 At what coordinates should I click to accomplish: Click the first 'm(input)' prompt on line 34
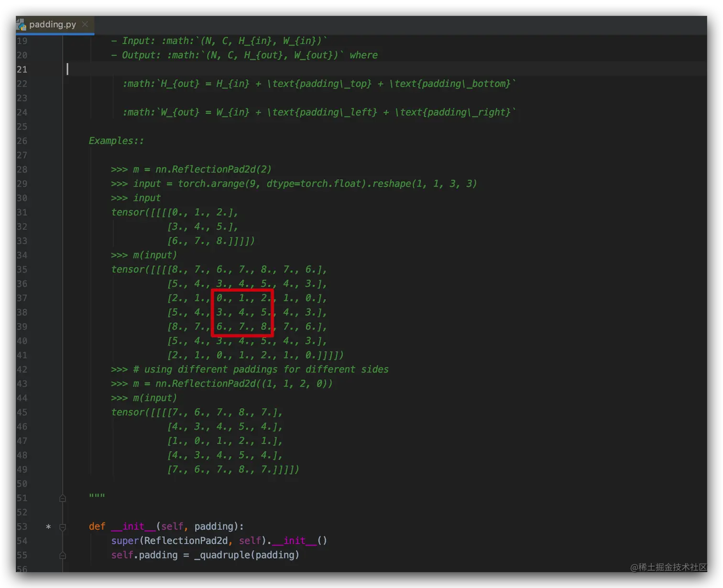143,255
